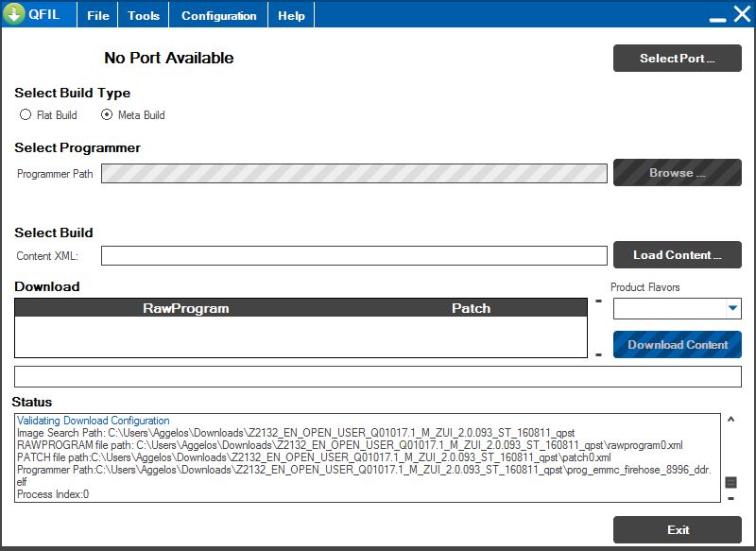Click the RawProgram column header
The width and height of the screenshot is (756, 551).
[x=185, y=308]
